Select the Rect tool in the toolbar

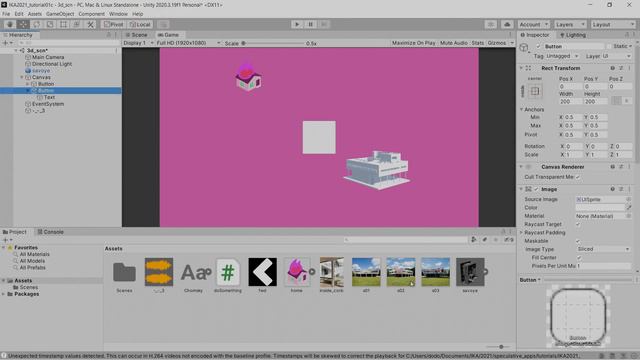point(63,24)
